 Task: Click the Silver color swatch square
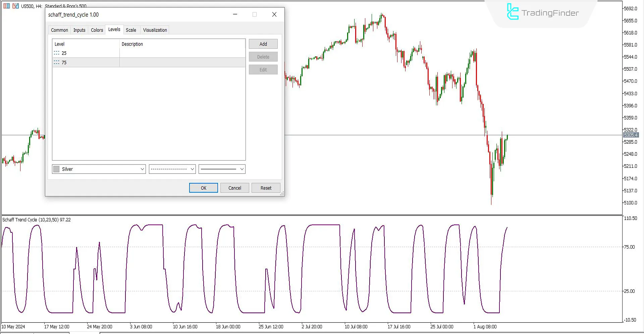(x=57, y=169)
